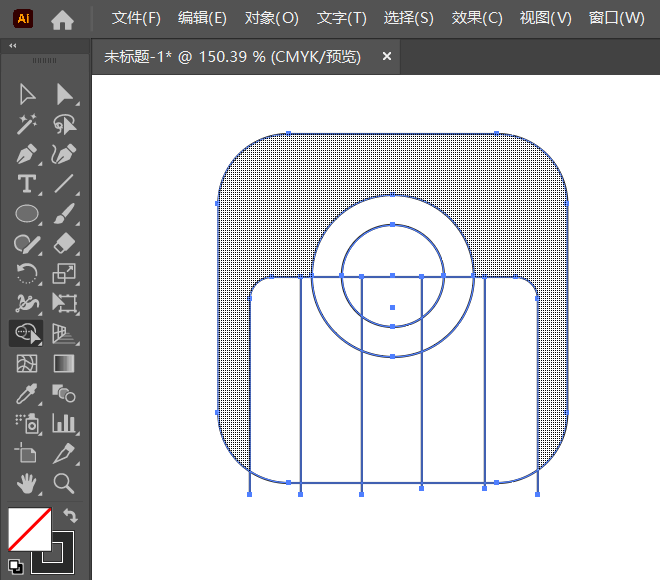This screenshot has width=660, height=580.
Task: Close the 未标题-1 document tab
Action: point(387,57)
